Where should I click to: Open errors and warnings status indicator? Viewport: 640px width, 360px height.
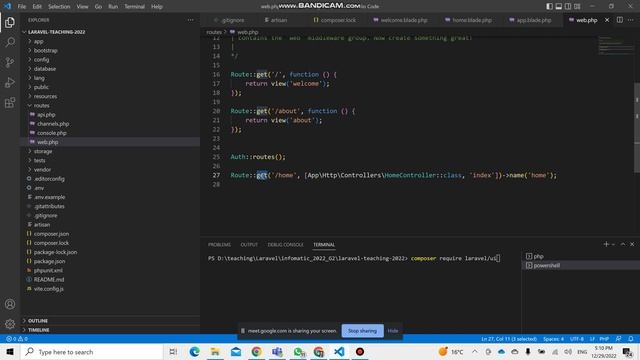[x=17, y=339]
